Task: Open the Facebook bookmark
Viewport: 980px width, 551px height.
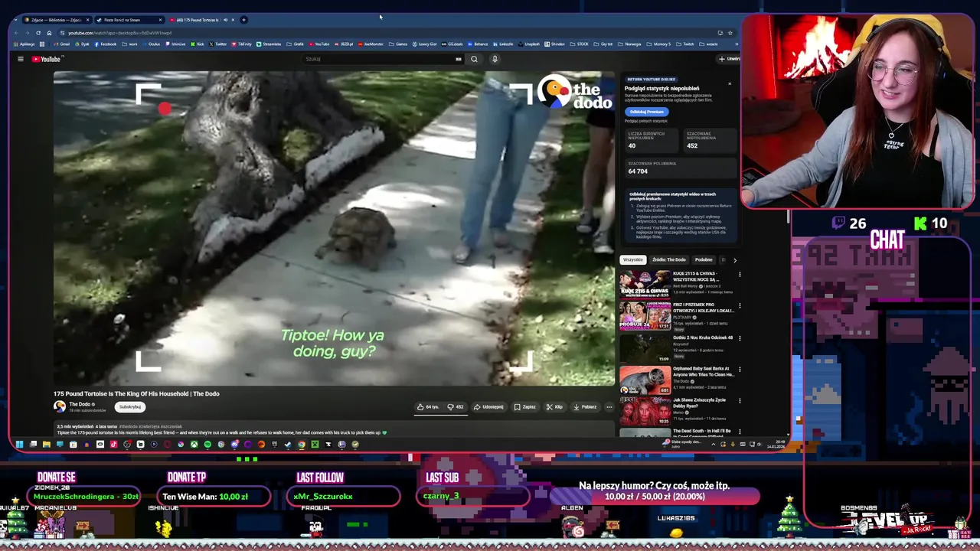Action: pos(105,44)
